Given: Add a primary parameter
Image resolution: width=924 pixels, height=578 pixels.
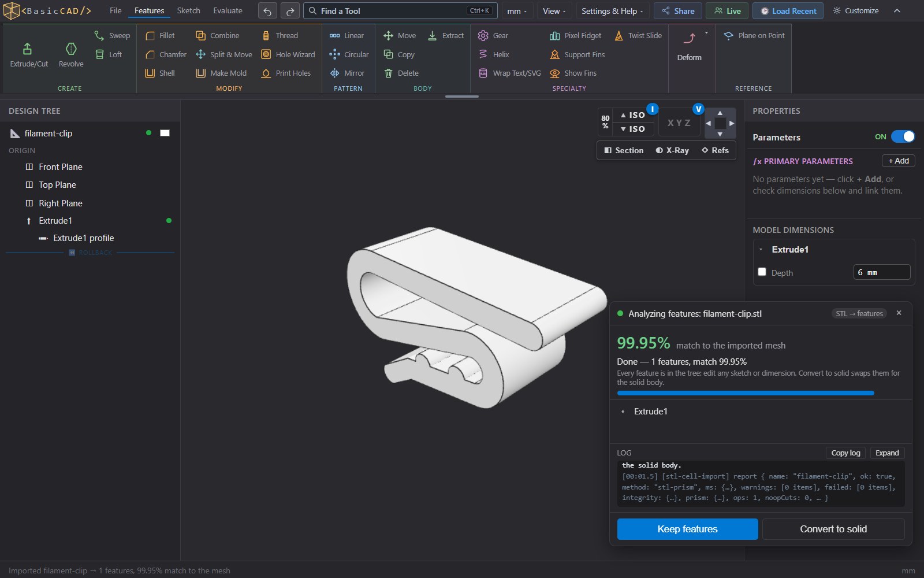Looking at the screenshot, I should click(x=898, y=161).
